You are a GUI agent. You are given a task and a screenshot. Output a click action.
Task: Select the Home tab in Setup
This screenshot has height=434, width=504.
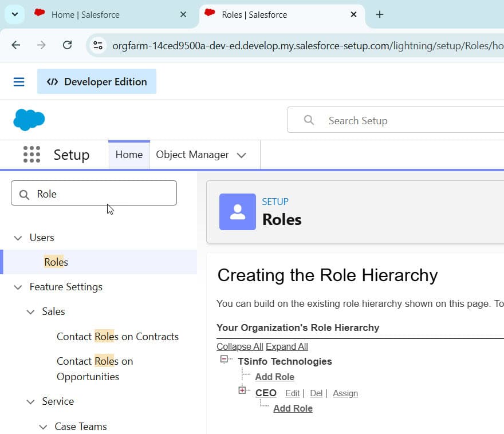tap(129, 155)
